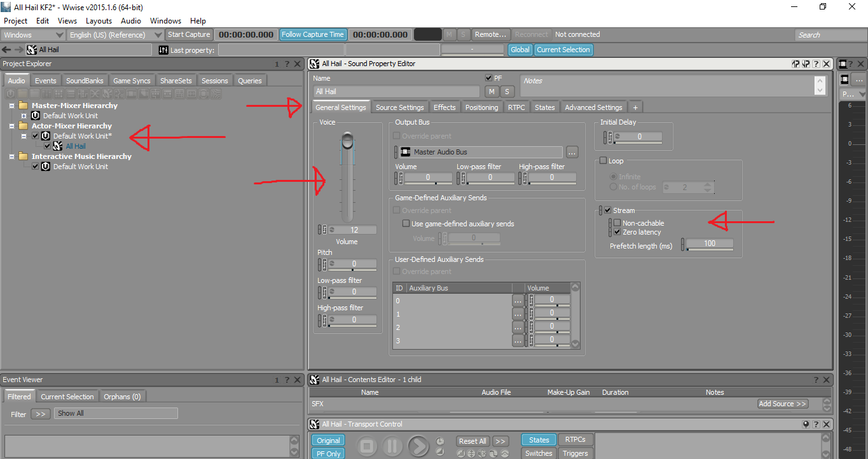
Task: Click the Stop button in Transport Control
Action: pyautogui.click(x=367, y=447)
